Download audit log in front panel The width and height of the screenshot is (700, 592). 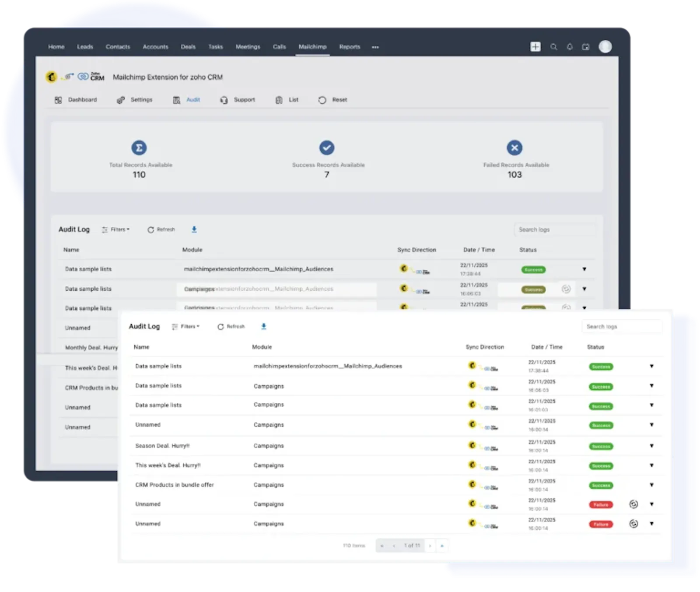coord(263,326)
